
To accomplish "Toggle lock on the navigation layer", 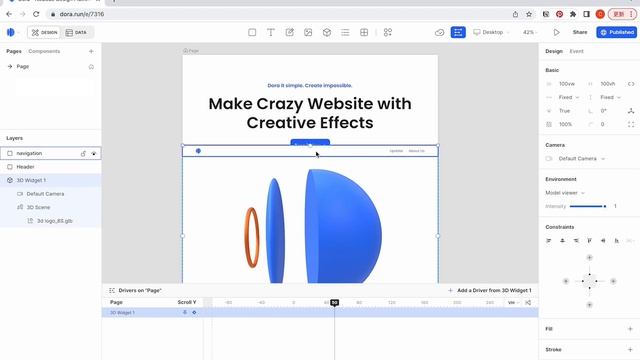I will point(83,153).
